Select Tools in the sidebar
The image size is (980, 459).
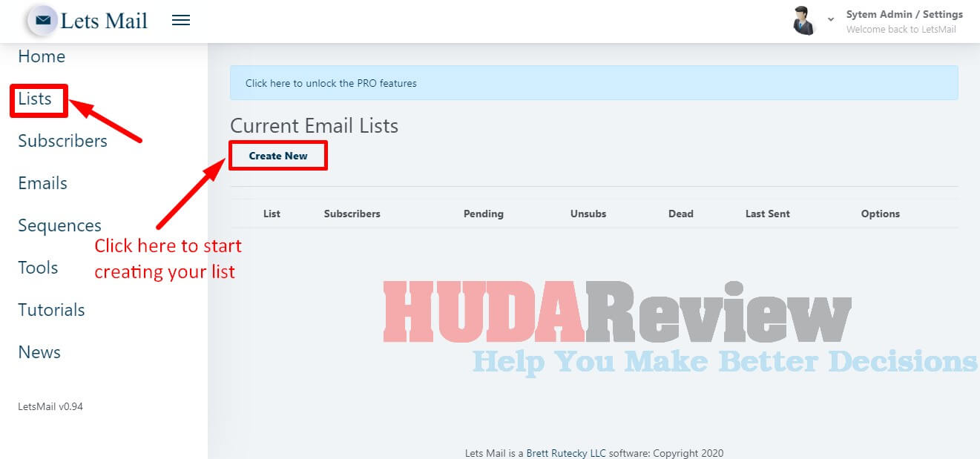coord(38,268)
